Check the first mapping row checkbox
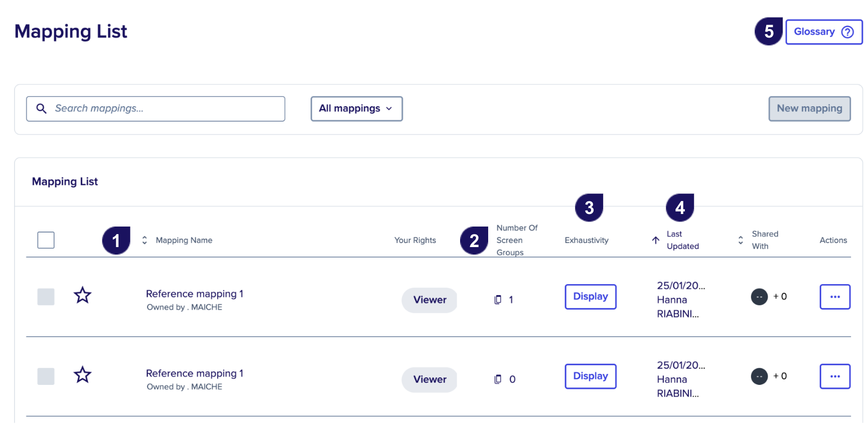 point(46,297)
